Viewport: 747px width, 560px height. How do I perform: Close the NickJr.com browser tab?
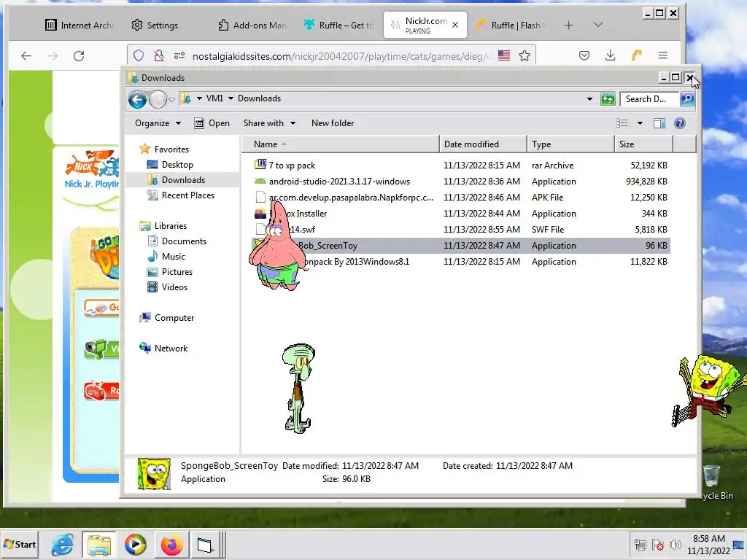[455, 26]
